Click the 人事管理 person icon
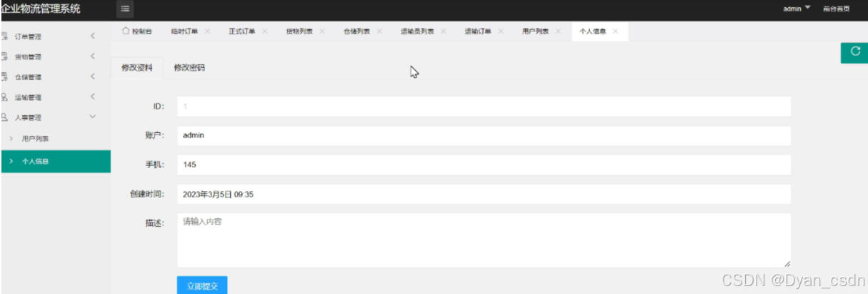 [x=4, y=117]
